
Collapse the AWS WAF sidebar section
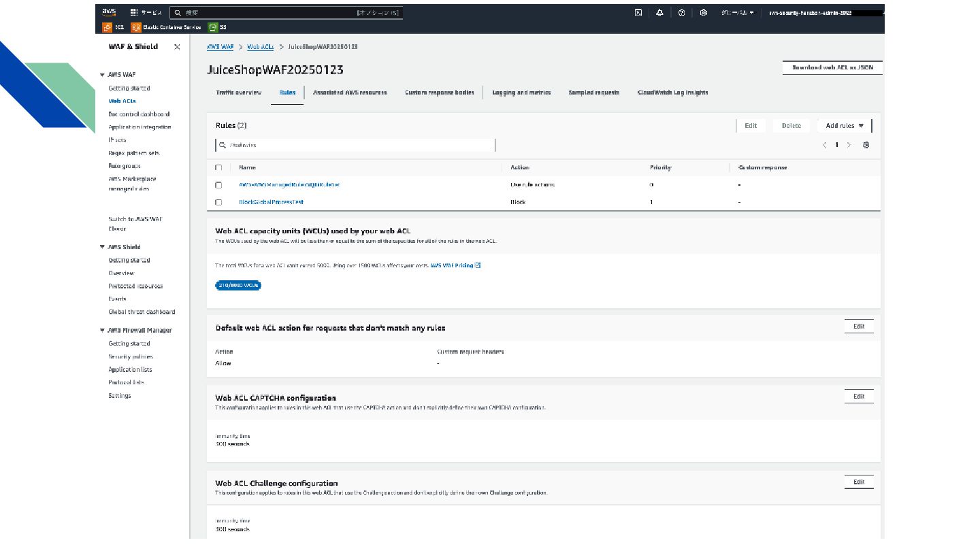pos(102,75)
